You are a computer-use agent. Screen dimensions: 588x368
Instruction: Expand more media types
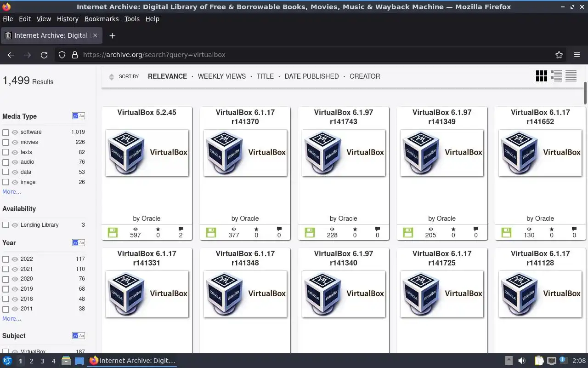[11, 192]
